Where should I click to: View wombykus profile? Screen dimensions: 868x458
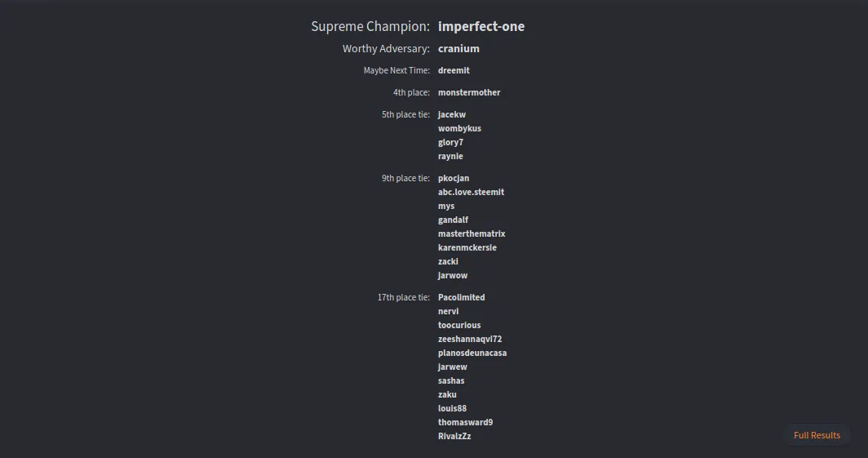[459, 128]
